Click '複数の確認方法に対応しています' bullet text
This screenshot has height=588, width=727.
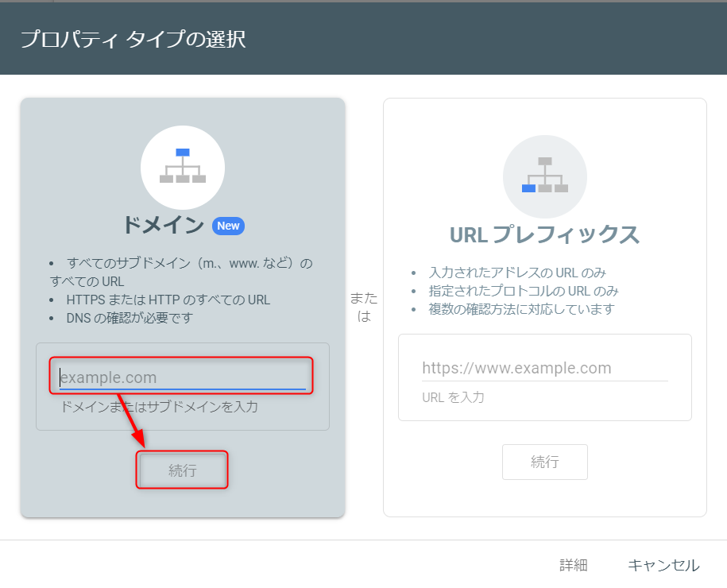(x=521, y=309)
